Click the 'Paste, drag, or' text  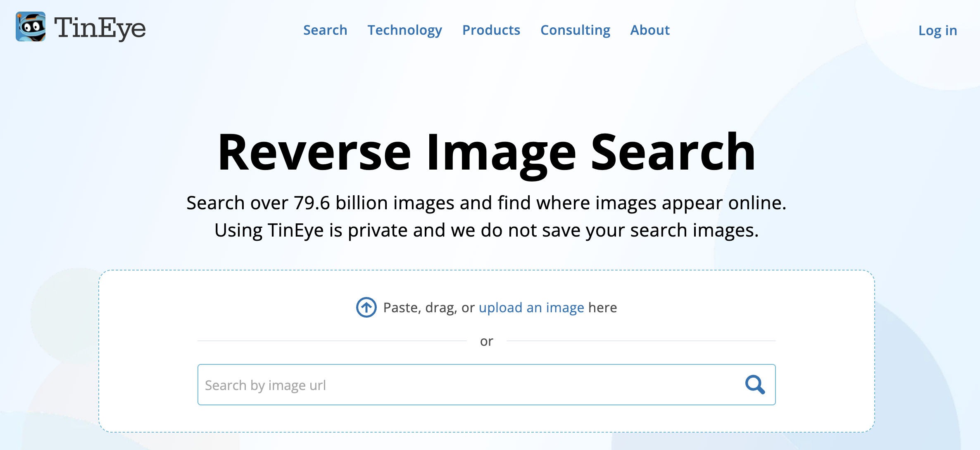pyautogui.click(x=428, y=308)
